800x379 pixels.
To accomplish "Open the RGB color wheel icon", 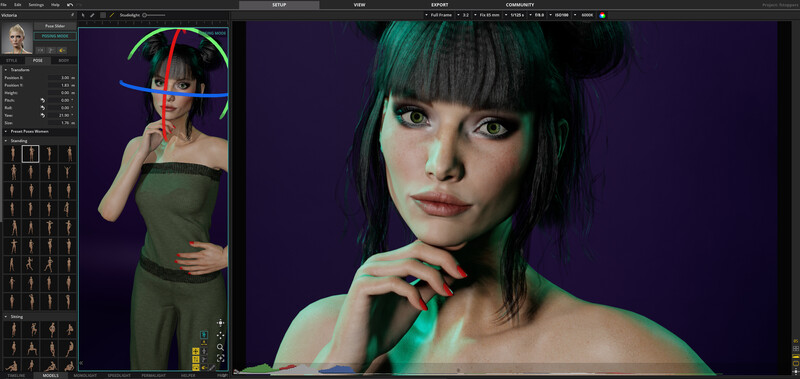I will (603, 15).
